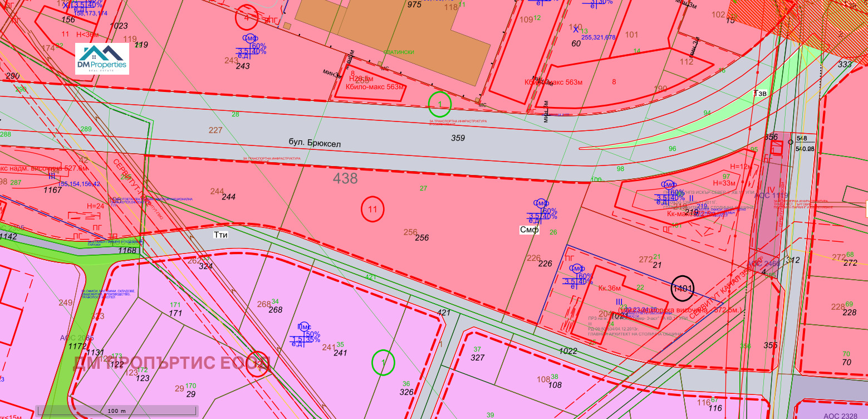The height and width of the screenshot is (419, 868).
Task: Click the DM Properties logo
Action: (x=102, y=59)
